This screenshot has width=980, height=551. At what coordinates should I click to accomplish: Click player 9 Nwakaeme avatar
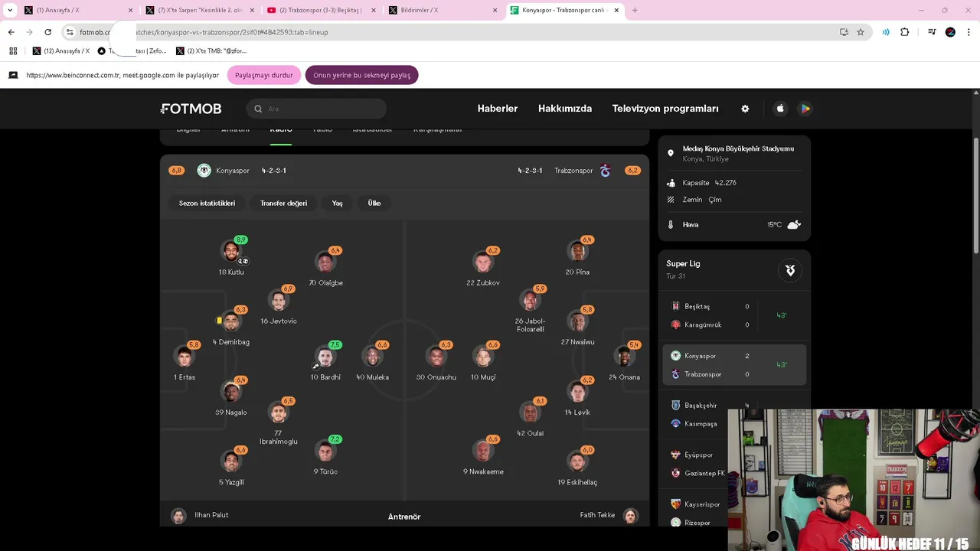[483, 451]
